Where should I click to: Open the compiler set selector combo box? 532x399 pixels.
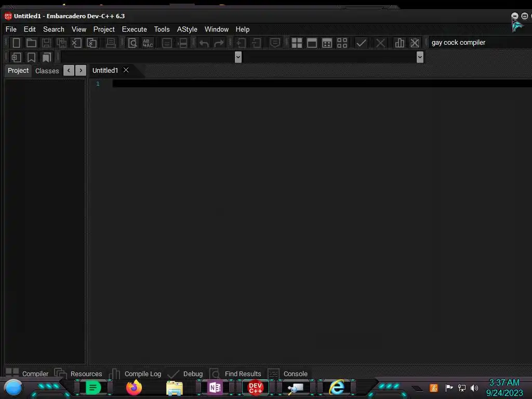coord(480,43)
